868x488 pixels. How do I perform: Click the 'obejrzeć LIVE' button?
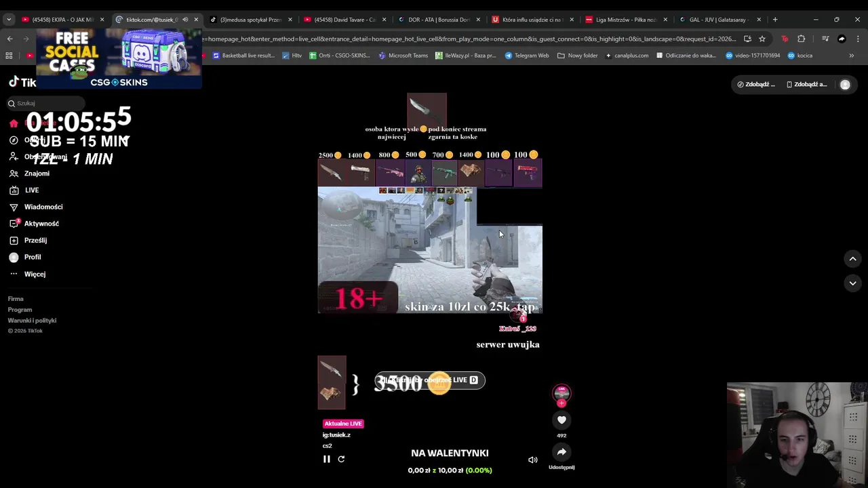(x=430, y=380)
